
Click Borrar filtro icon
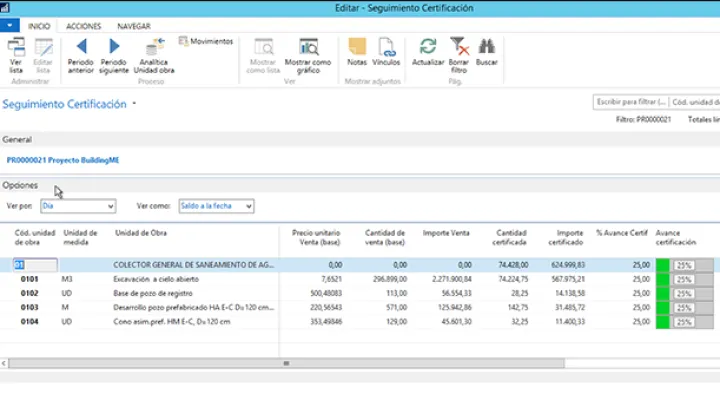(x=458, y=47)
